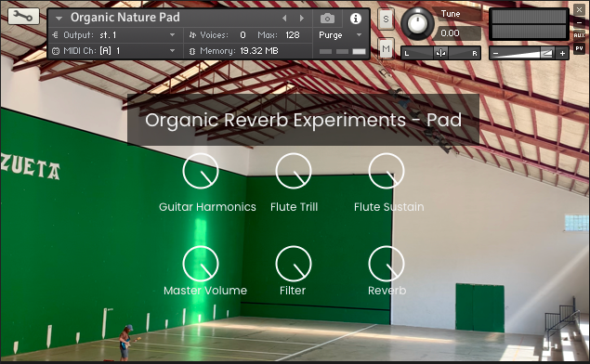The width and height of the screenshot is (590, 364).
Task: Go to previous instrument preset arrow
Action: 284,18
